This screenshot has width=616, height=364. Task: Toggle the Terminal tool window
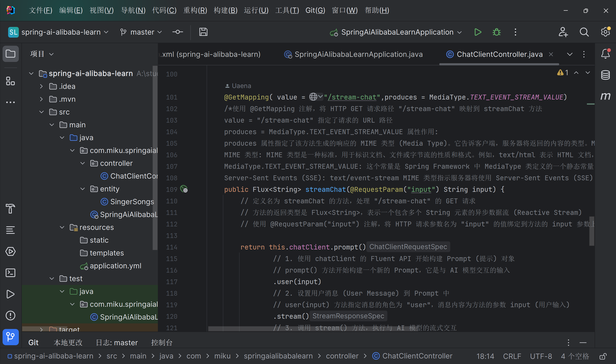10,273
